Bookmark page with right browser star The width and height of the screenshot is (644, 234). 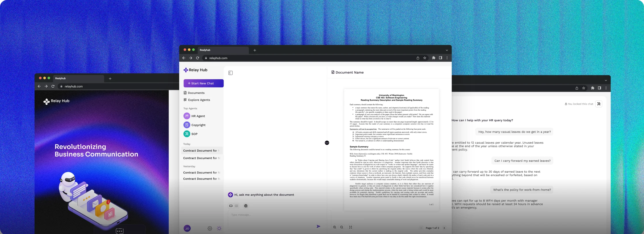point(584,88)
